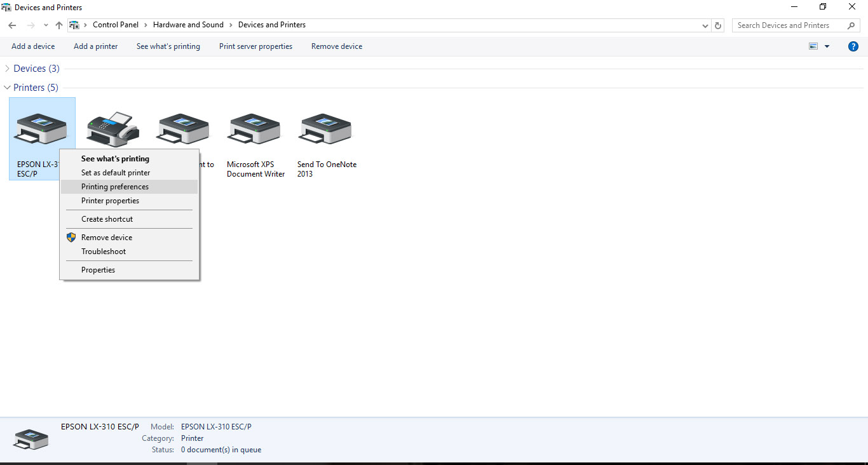Image resolution: width=868 pixels, height=465 pixels.
Task: Click Add a printer in toolbar
Action: pos(96,46)
